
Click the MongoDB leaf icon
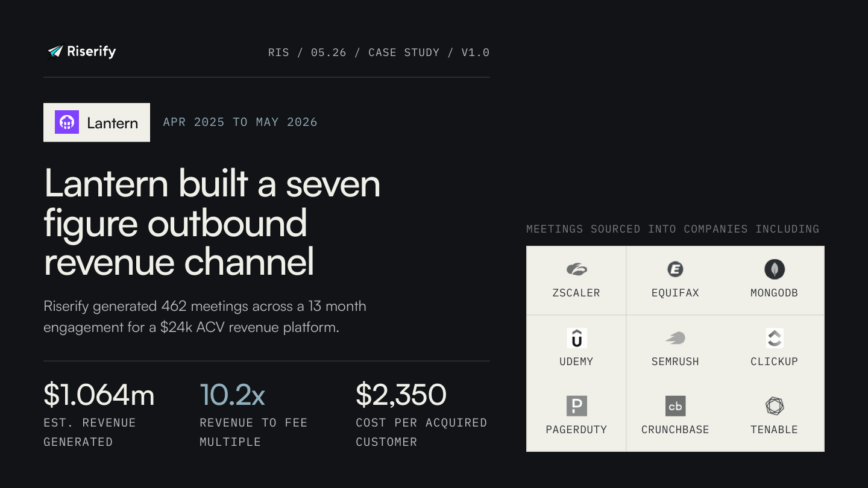pyautogui.click(x=774, y=269)
